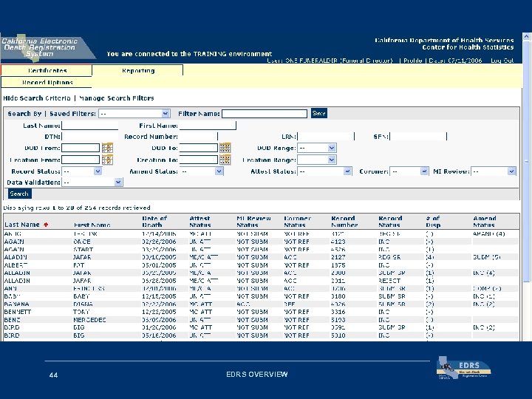The height and width of the screenshot is (399, 532).
Task: Click the scrollbar up arrow
Action: click(x=526, y=36)
